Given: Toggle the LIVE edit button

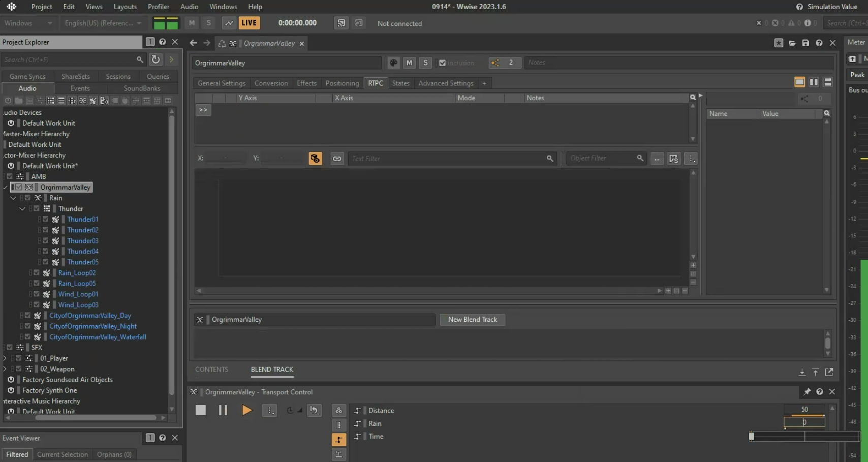Looking at the screenshot, I should [x=249, y=23].
